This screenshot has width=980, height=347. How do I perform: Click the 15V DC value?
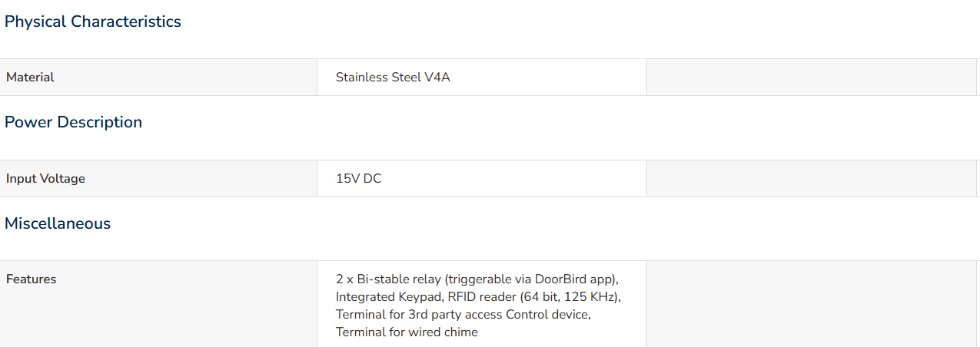[x=358, y=178]
